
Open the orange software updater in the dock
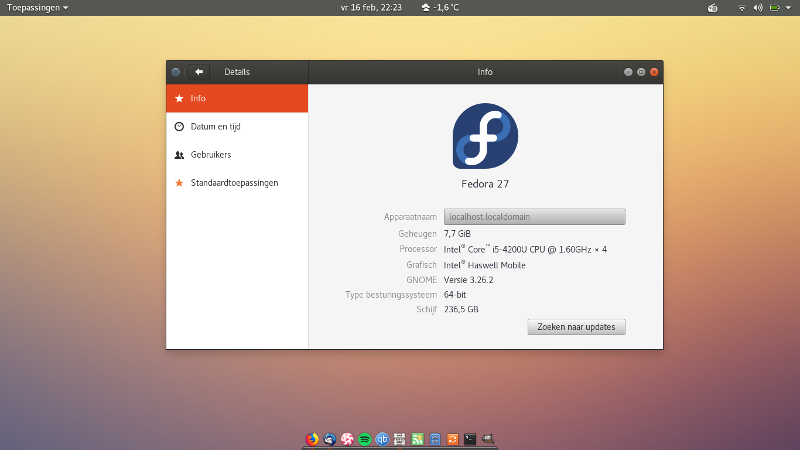[453, 439]
